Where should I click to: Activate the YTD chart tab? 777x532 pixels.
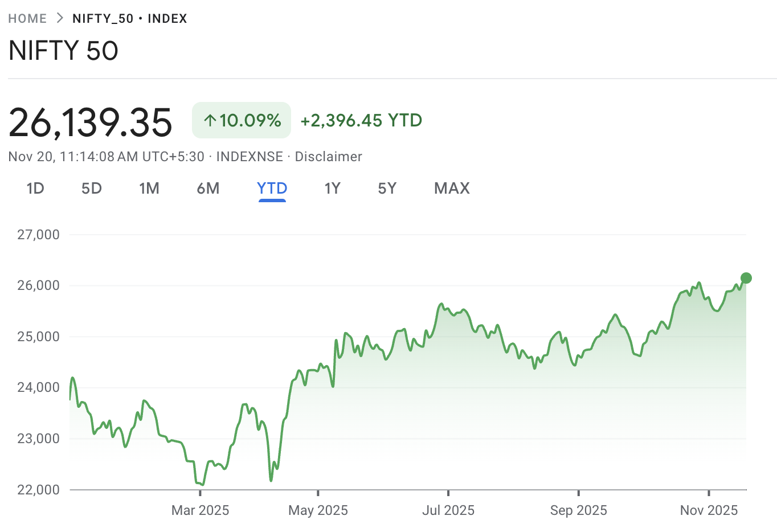click(x=272, y=188)
